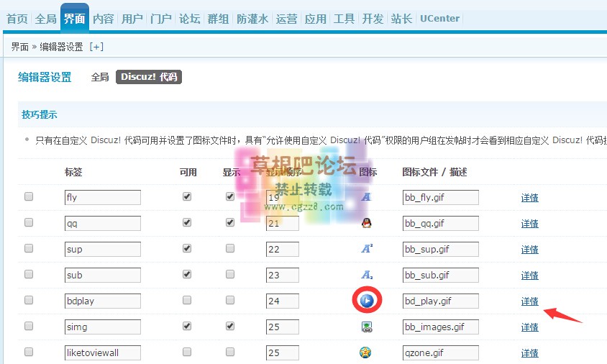Viewport: 607px width, 364px height.
Task: Open the 工具 nav tab
Action: point(344,19)
